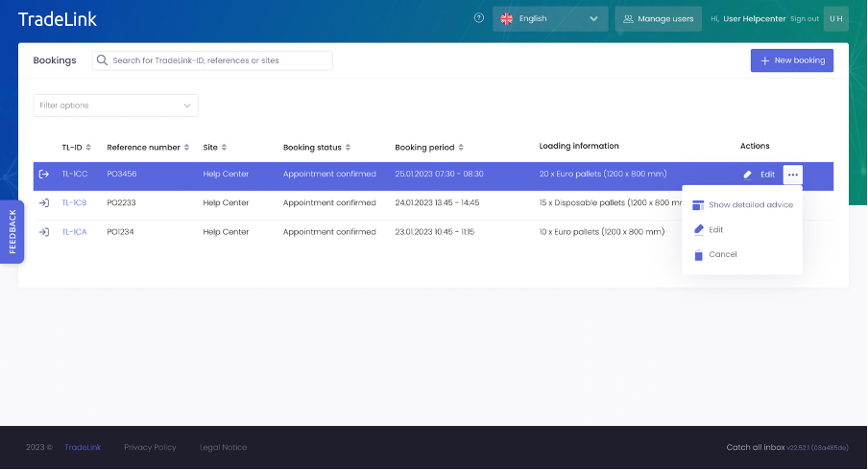868x470 pixels.
Task: Select Show detailed advice menu entry
Action: click(742, 205)
